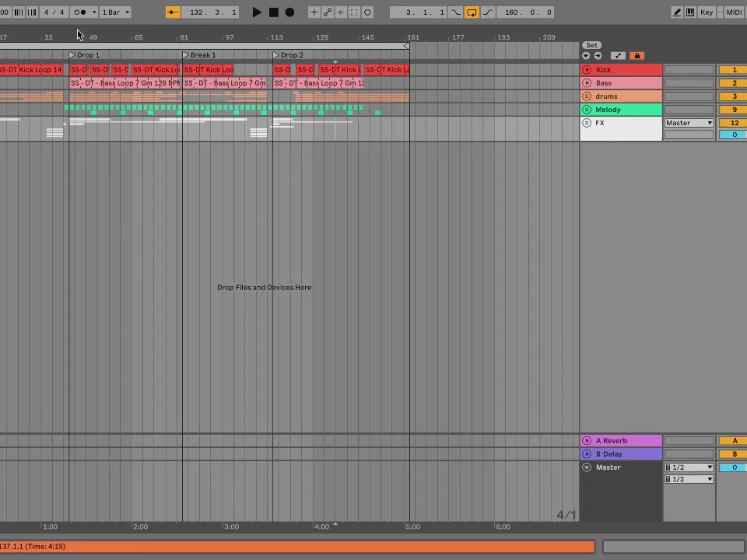Screen dimensions: 747x560
Task: Click the Tap/Nudge tempo down bars icon
Action: click(x=19, y=12)
